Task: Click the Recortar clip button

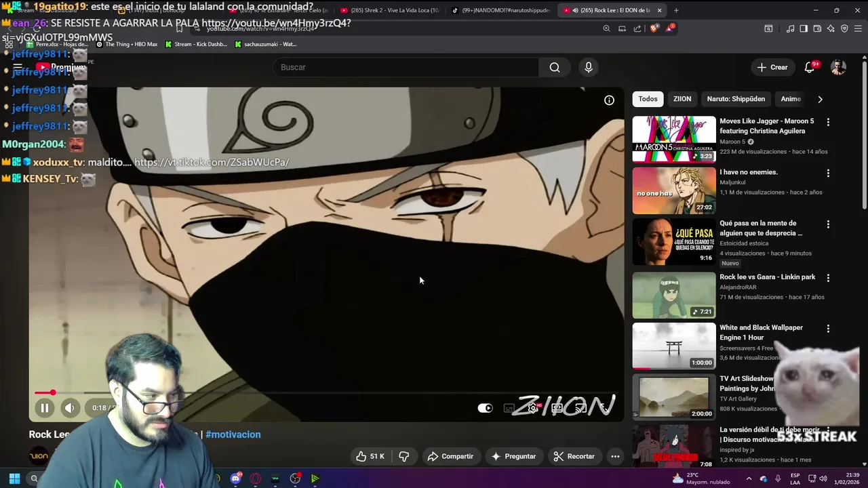Action: click(x=574, y=456)
